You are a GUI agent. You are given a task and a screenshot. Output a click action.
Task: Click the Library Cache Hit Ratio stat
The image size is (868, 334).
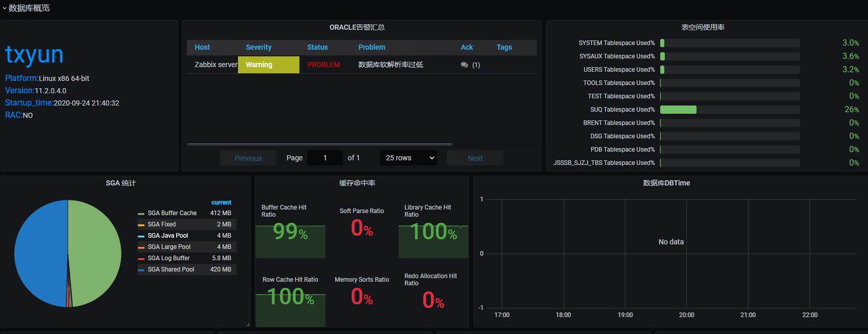pos(433,231)
